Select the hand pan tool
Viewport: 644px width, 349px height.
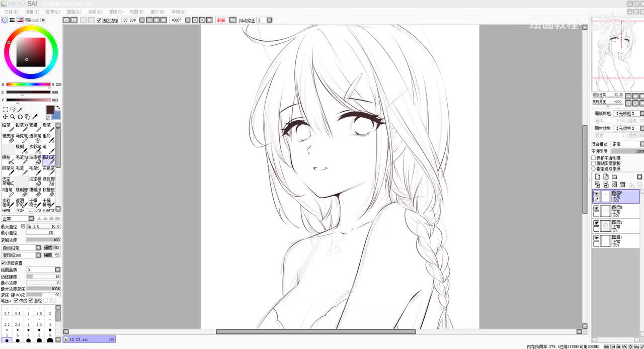pyautogui.click(x=28, y=117)
